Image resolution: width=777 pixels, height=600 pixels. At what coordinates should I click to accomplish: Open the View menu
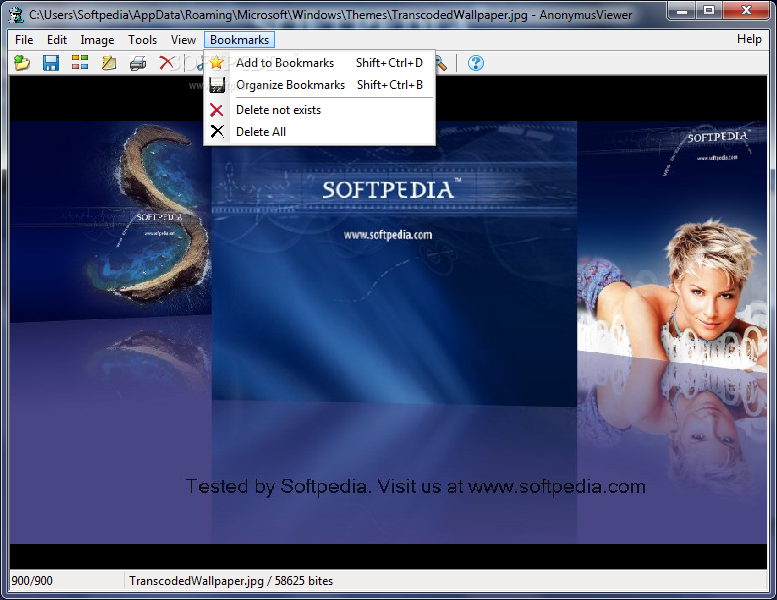[183, 40]
